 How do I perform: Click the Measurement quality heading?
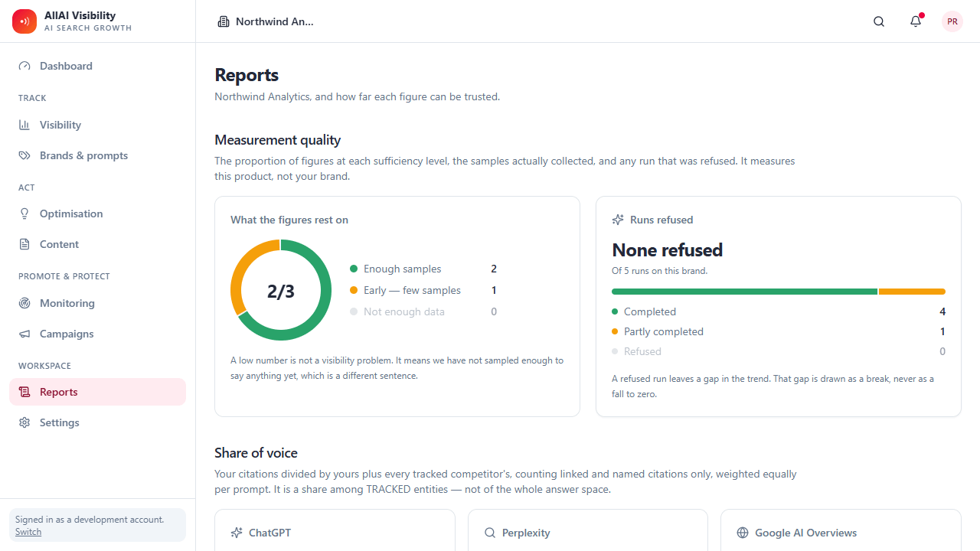click(x=278, y=140)
